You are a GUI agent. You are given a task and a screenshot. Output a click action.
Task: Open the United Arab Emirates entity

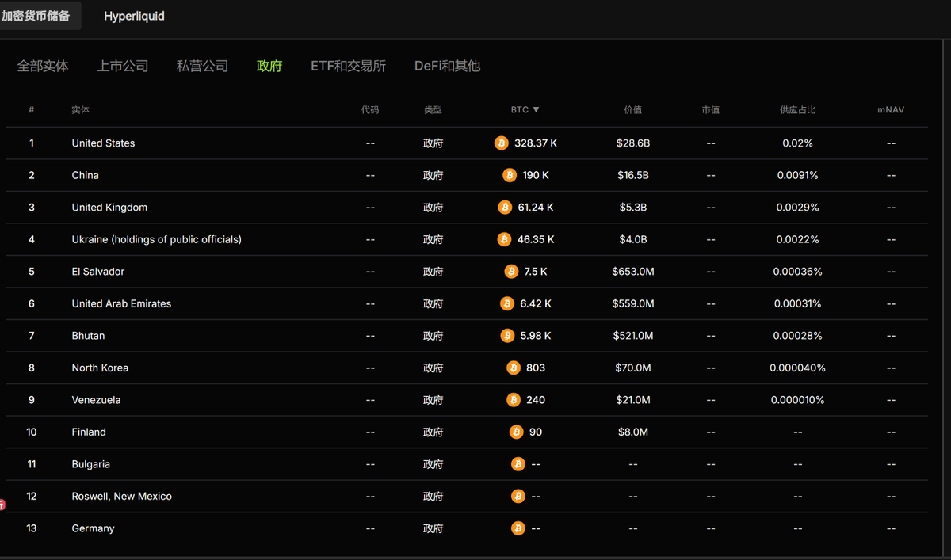pos(121,303)
